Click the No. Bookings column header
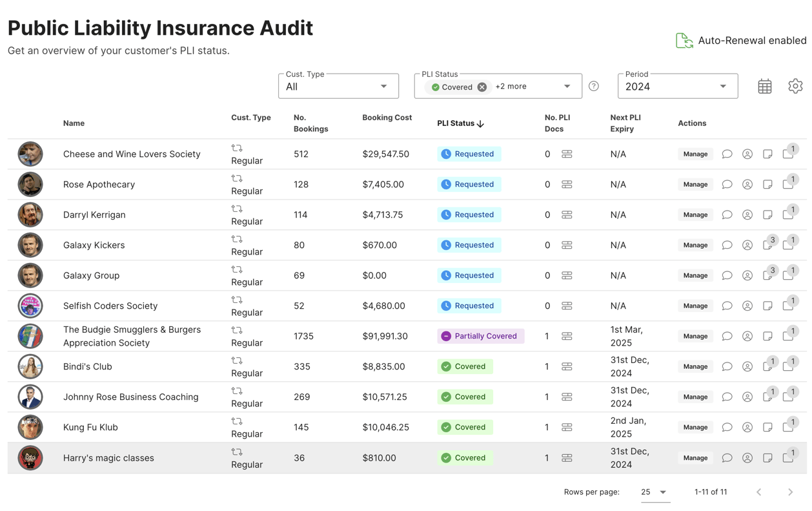Screen dimensions: 812x511 click(310, 123)
